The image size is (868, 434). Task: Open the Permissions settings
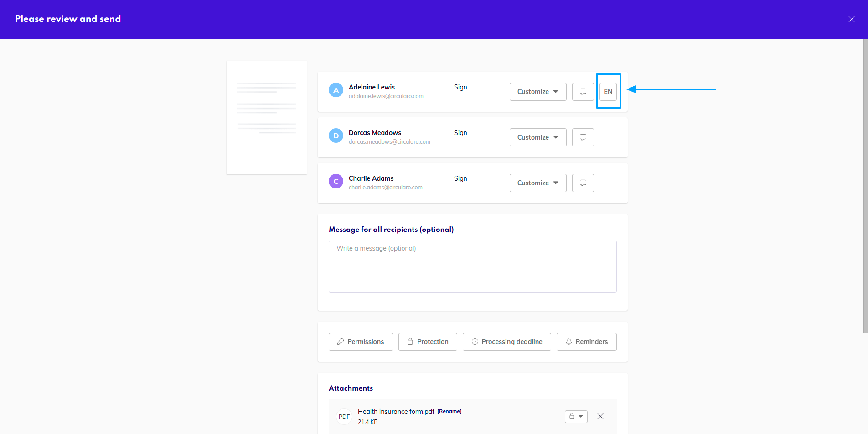361,342
